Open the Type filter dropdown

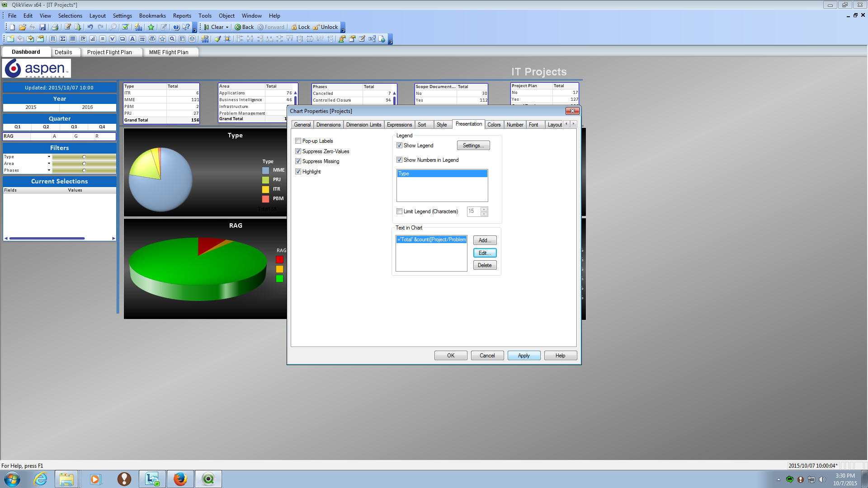tap(49, 157)
